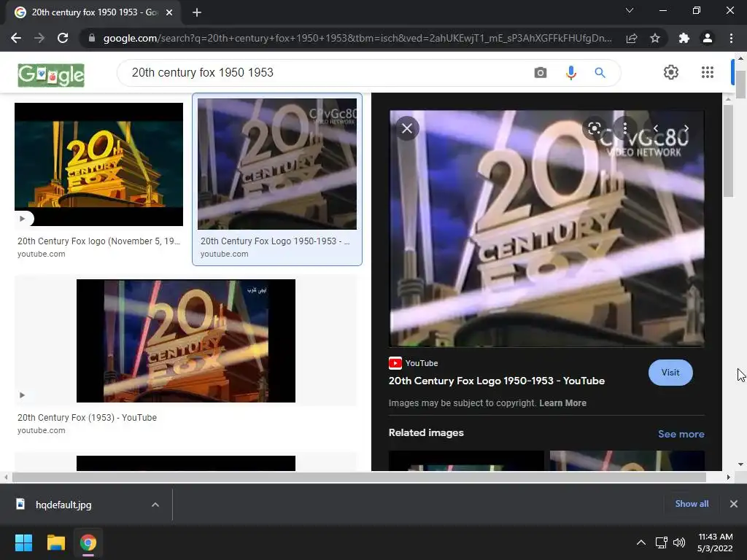Show the previous image in preview
Screen dimensions: 747x560
[x=656, y=128]
